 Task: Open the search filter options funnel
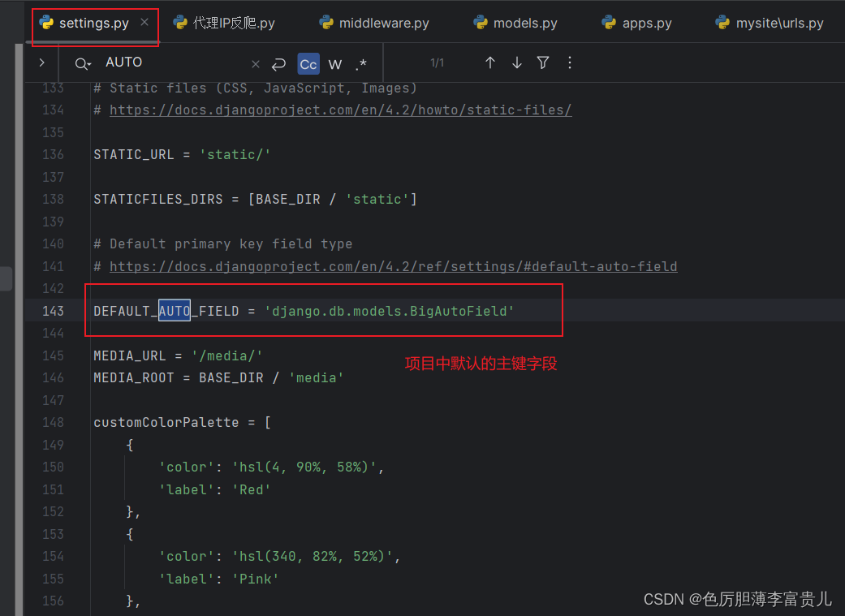[543, 62]
